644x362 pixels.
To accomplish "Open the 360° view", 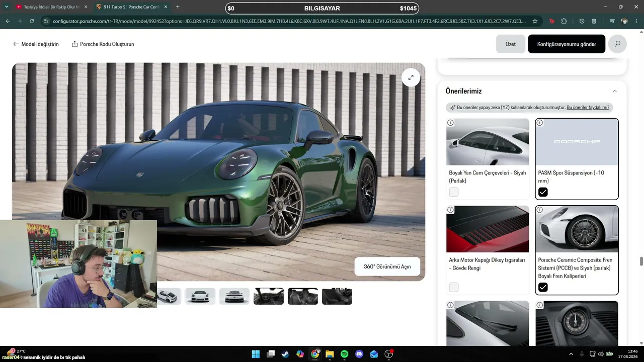I will point(387,266).
